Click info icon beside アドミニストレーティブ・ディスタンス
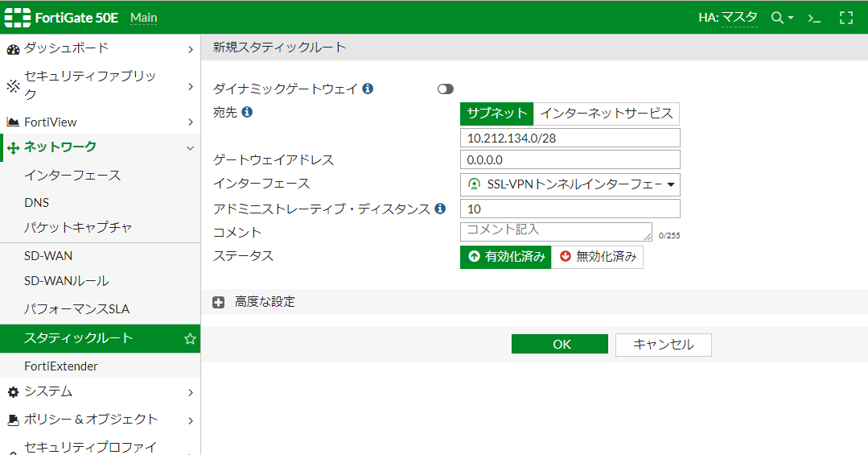 pos(440,209)
